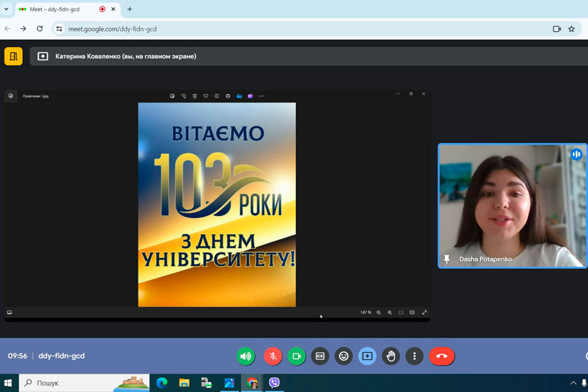The image size is (588, 392).
Task: Turn off the camera in Meet
Action: [296, 356]
